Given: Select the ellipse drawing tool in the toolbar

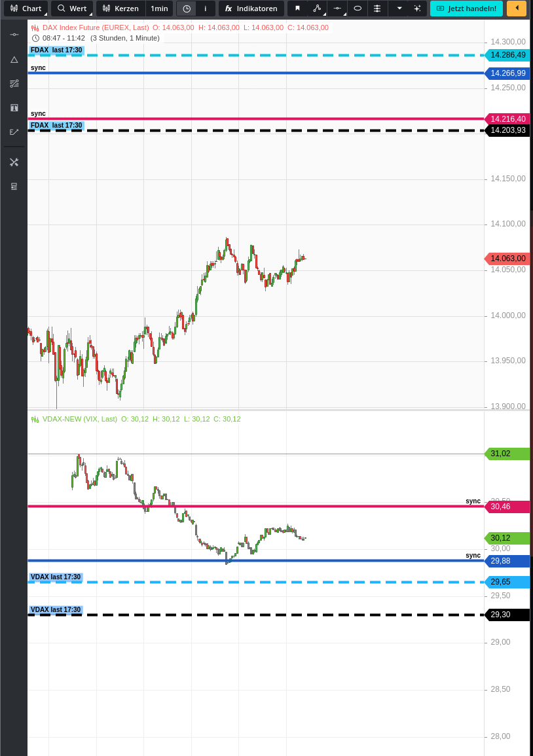Looking at the screenshot, I should coord(358,9).
